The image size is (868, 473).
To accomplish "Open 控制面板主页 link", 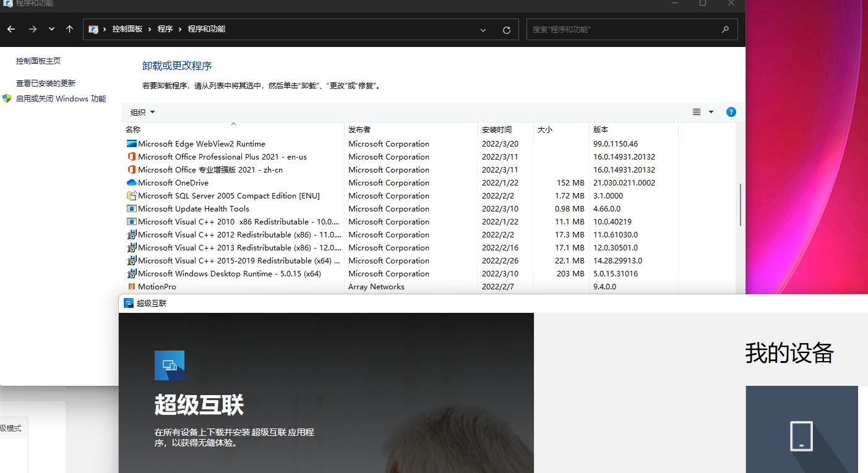I will [38, 61].
